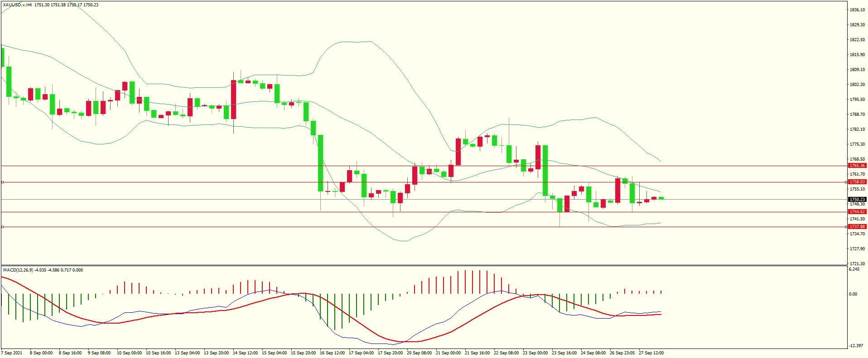Click price scale value 1802.30
This screenshot has height=358, width=868.
[x=857, y=85]
